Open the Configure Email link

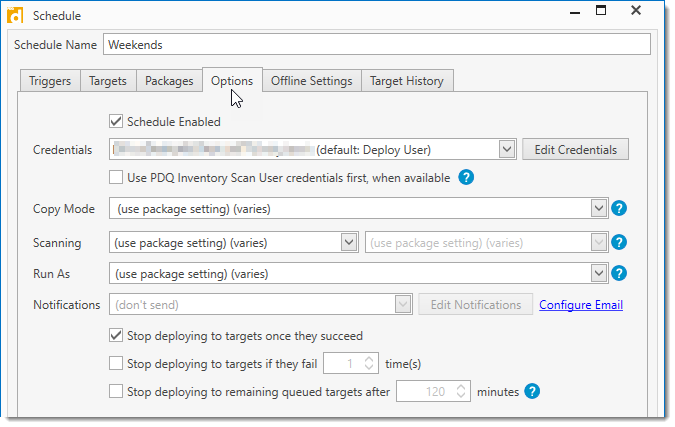[580, 305]
